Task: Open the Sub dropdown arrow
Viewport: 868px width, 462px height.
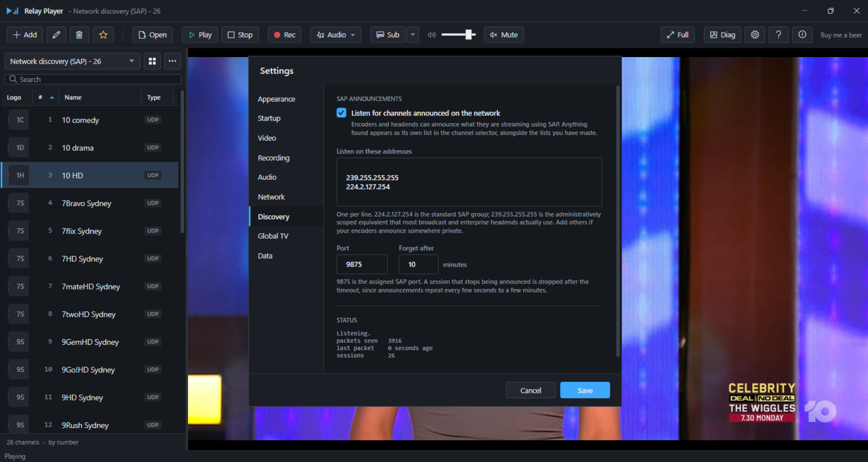Action: (413, 35)
